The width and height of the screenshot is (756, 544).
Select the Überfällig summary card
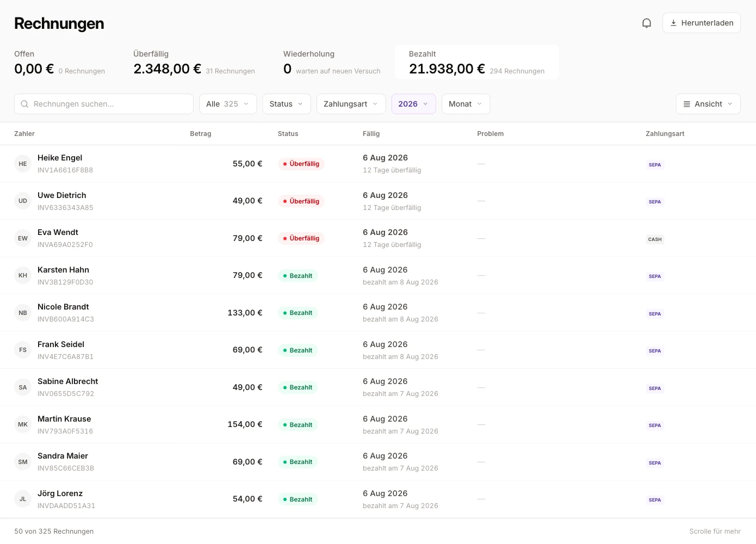coord(194,62)
